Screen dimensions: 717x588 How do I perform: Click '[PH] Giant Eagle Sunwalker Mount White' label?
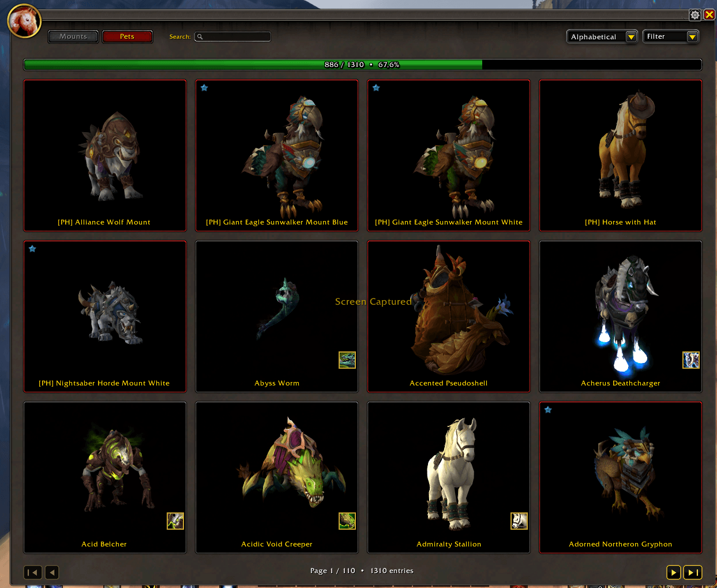click(x=449, y=222)
